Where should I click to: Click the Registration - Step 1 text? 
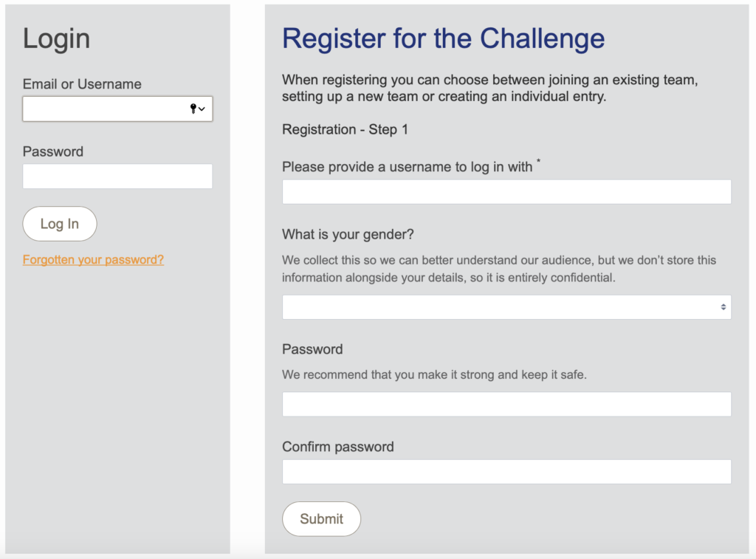click(345, 129)
